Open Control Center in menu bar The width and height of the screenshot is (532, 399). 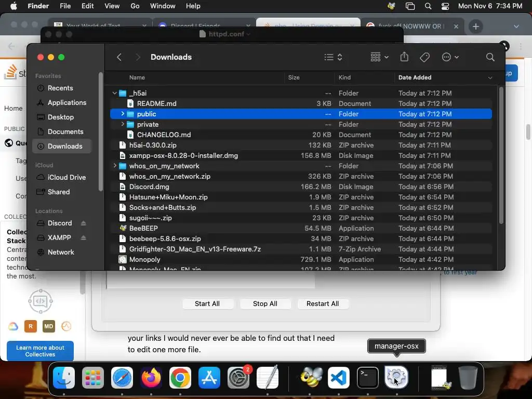click(x=445, y=6)
